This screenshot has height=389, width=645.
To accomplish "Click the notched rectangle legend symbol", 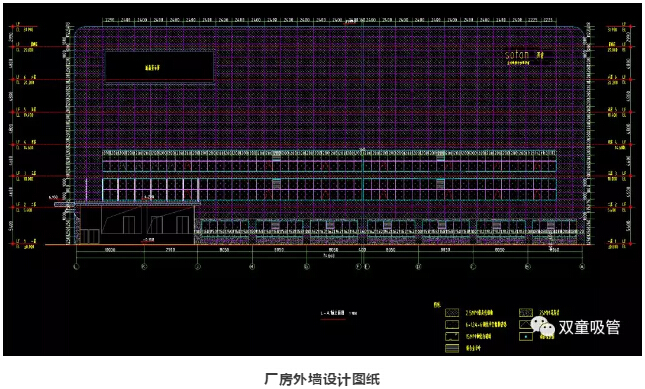I will tap(452, 336).
